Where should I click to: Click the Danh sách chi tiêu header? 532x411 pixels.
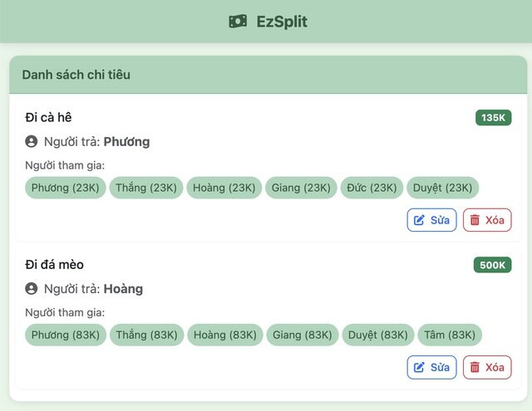click(76, 75)
